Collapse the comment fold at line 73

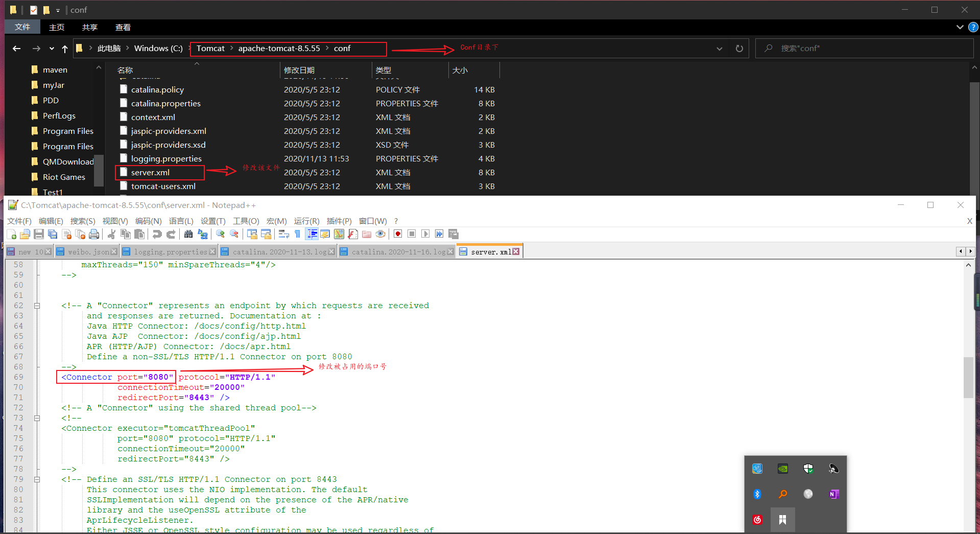37,418
